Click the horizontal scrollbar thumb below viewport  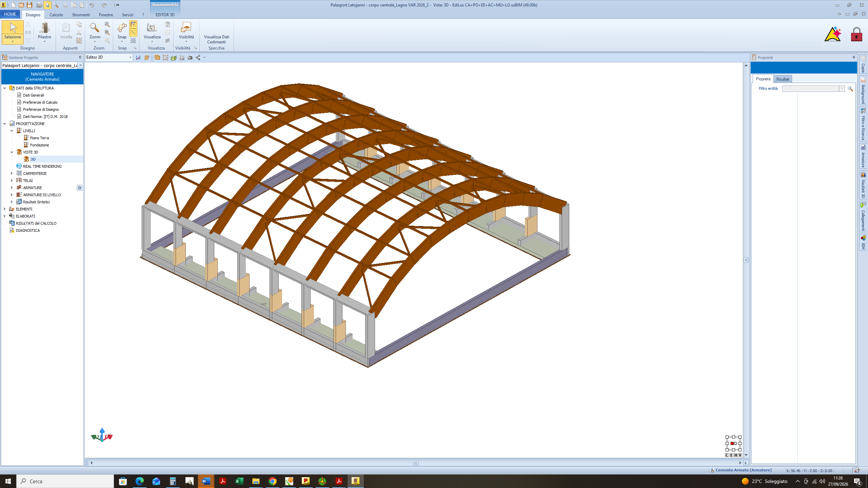click(x=416, y=463)
